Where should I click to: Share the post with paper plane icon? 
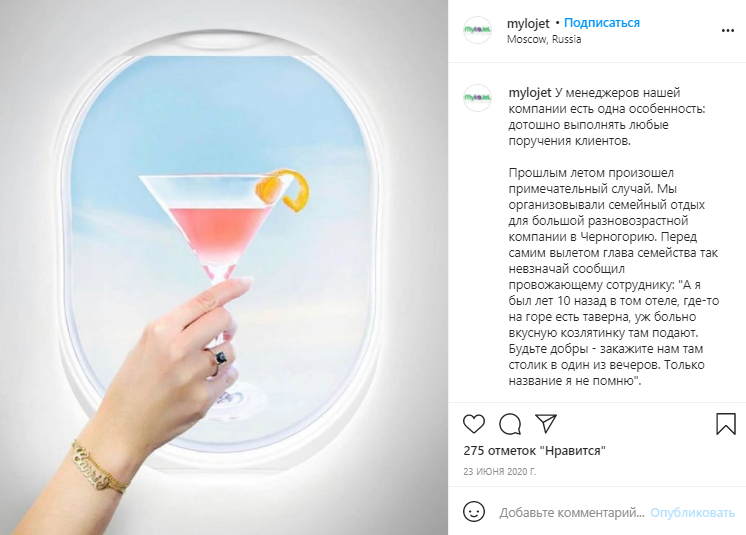click(546, 423)
